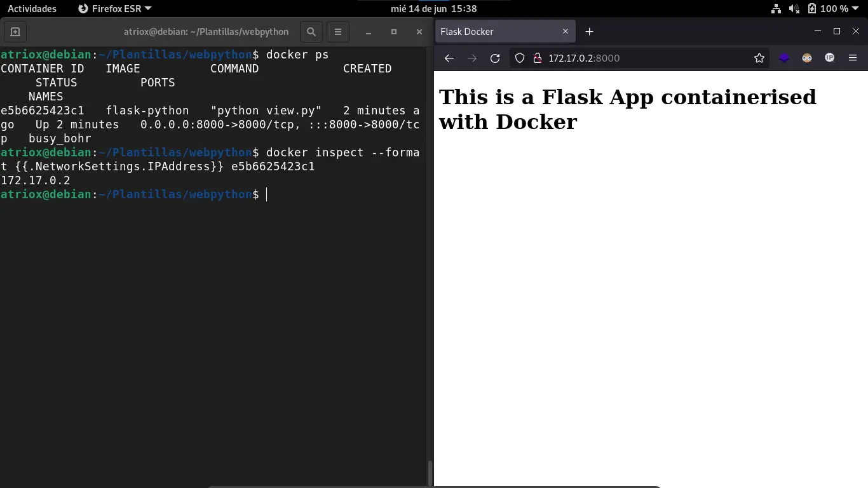Open the system menu dropdown arrow

pos(856,9)
